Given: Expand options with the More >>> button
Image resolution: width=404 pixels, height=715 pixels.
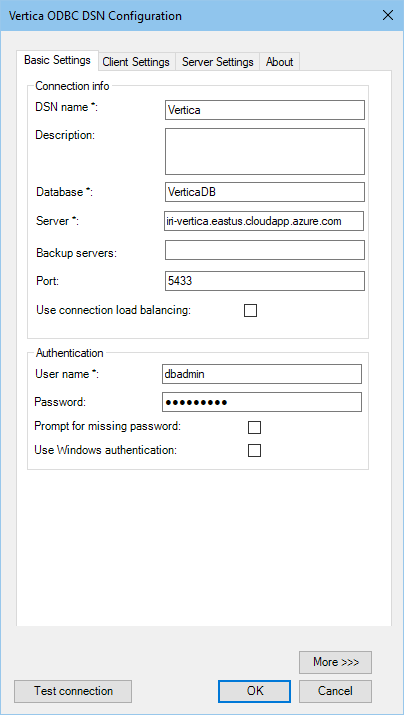Looking at the screenshot, I should [x=336, y=662].
